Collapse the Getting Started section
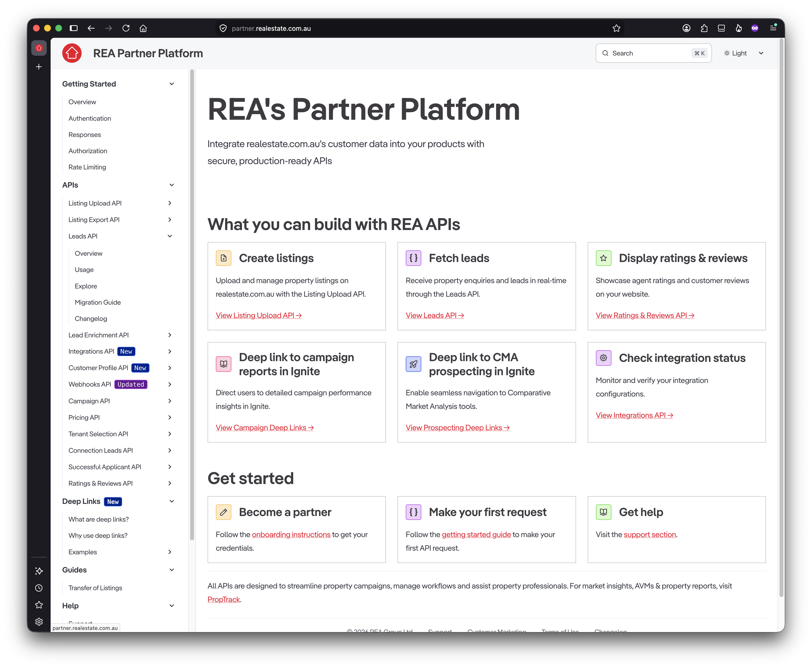Viewport: 812px width, 668px height. (x=172, y=84)
